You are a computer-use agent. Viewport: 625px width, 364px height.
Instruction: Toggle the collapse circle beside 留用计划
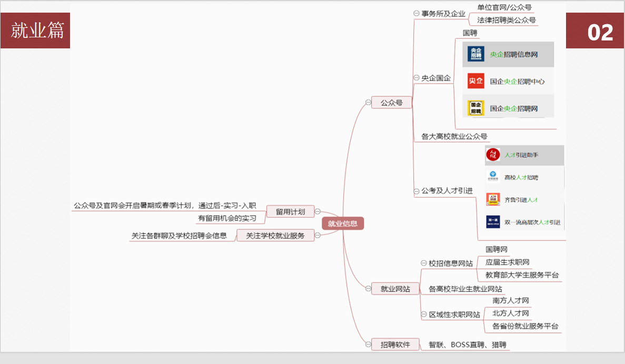click(318, 211)
